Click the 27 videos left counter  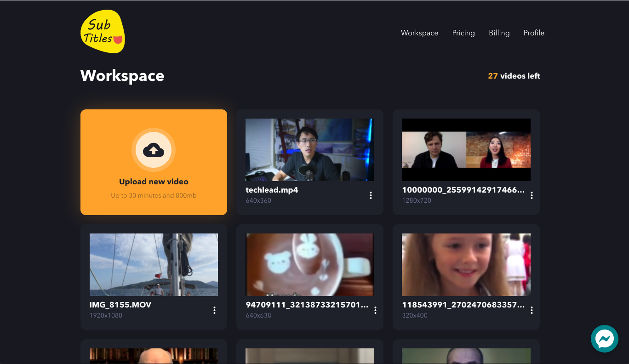pyautogui.click(x=514, y=76)
